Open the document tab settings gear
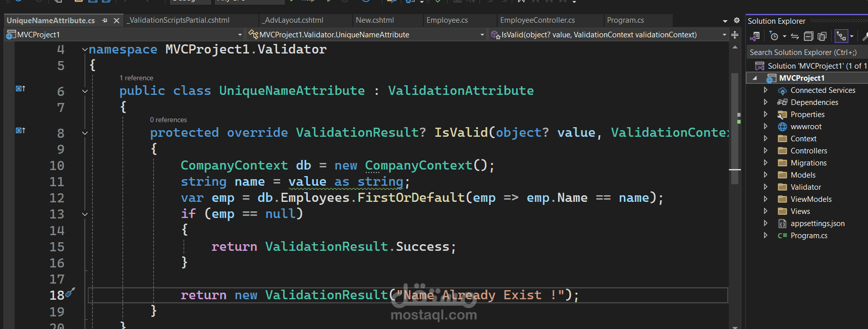 pyautogui.click(x=737, y=21)
